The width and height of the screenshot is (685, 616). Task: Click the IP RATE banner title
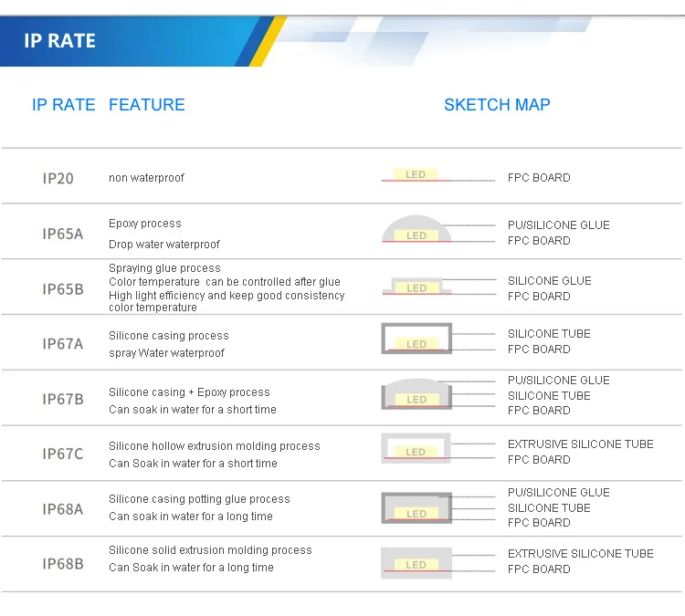[59, 41]
